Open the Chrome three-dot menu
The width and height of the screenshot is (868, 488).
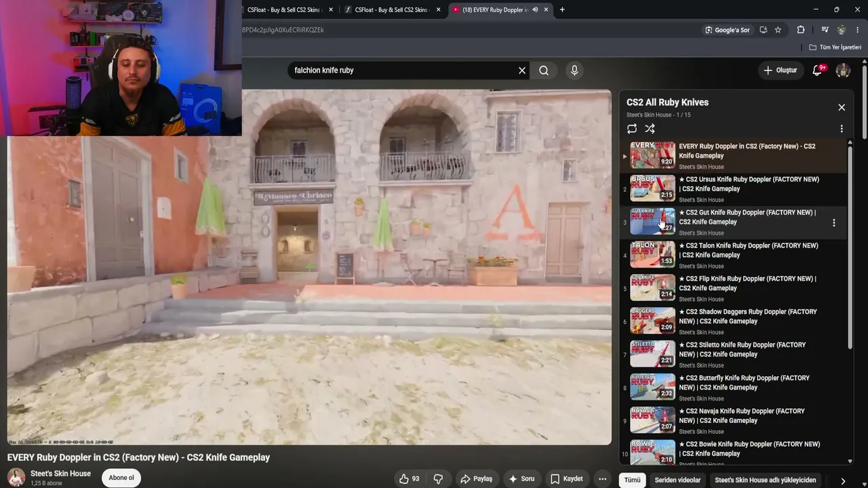point(858,30)
